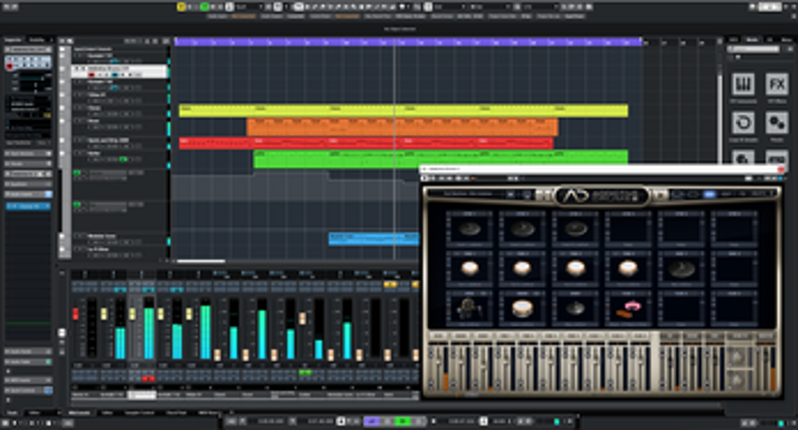Toggle the cyan monitor button on the selected track
This screenshot has height=430, width=798.
point(115,75)
